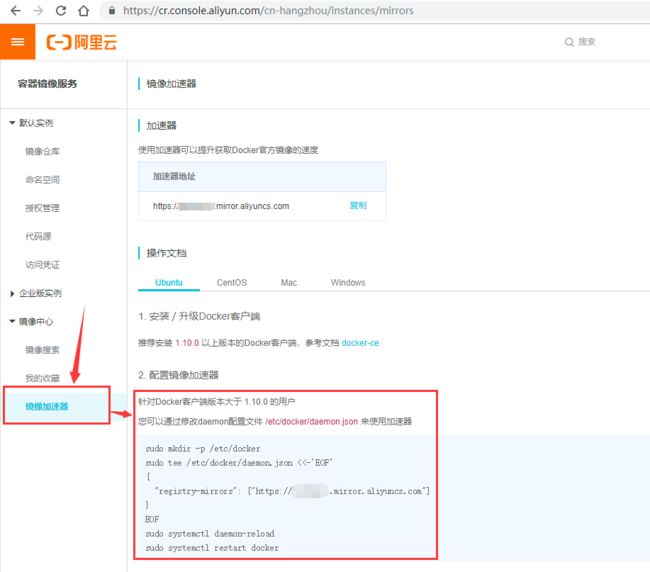Screen dimensions: 650x572
Task: Open 代码源 in the sidebar
Action: click(x=38, y=236)
